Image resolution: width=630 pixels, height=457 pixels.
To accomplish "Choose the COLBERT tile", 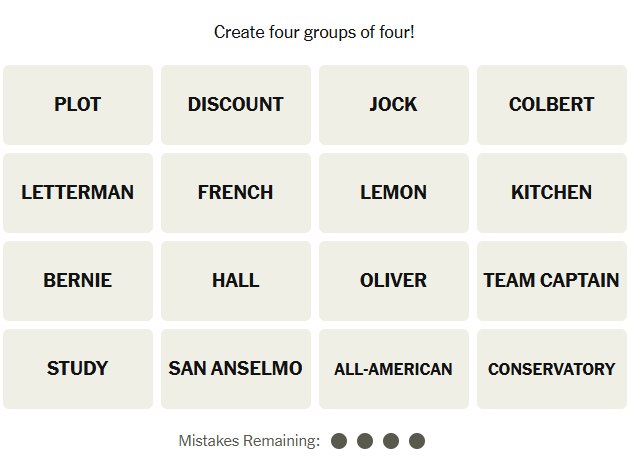I will tap(552, 105).
